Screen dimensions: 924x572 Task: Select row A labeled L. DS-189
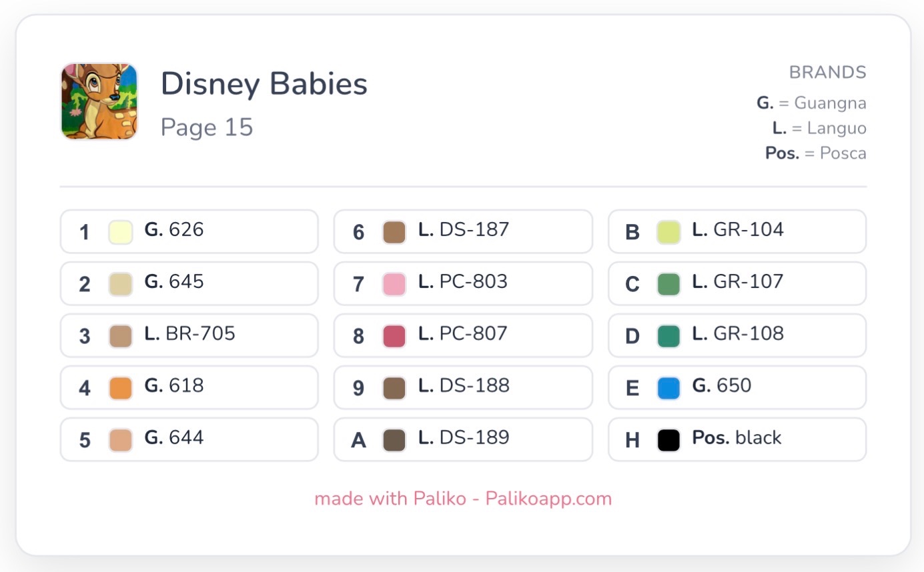point(463,439)
